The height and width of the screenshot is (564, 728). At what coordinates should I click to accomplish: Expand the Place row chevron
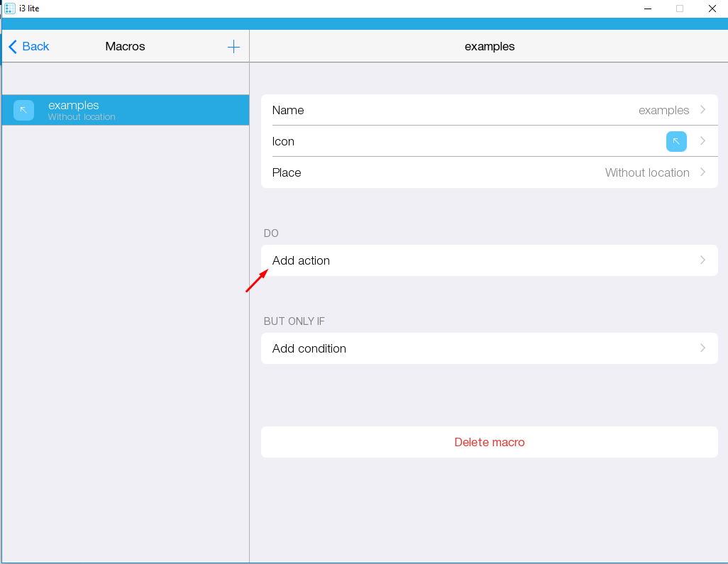click(702, 172)
